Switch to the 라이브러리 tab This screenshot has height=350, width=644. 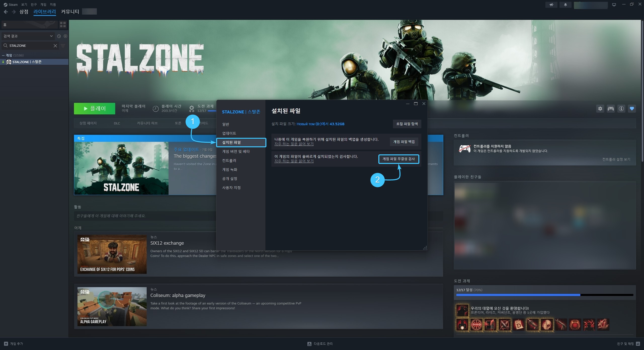(45, 12)
